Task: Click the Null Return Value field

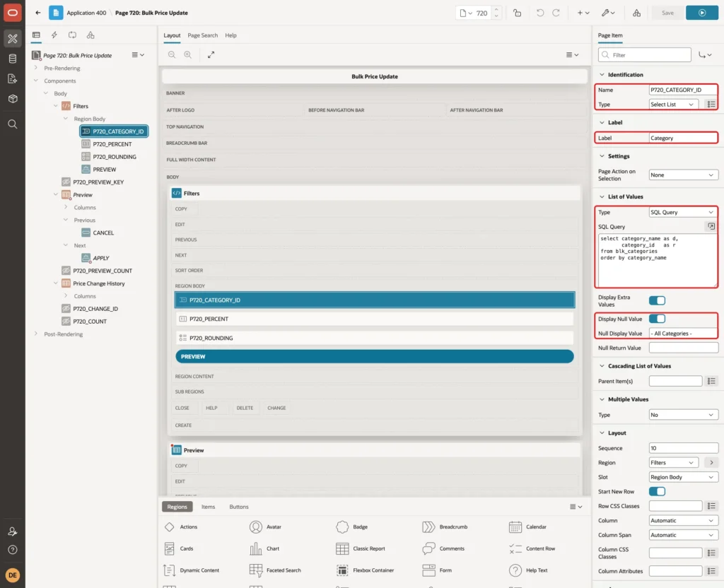Action: coord(684,348)
